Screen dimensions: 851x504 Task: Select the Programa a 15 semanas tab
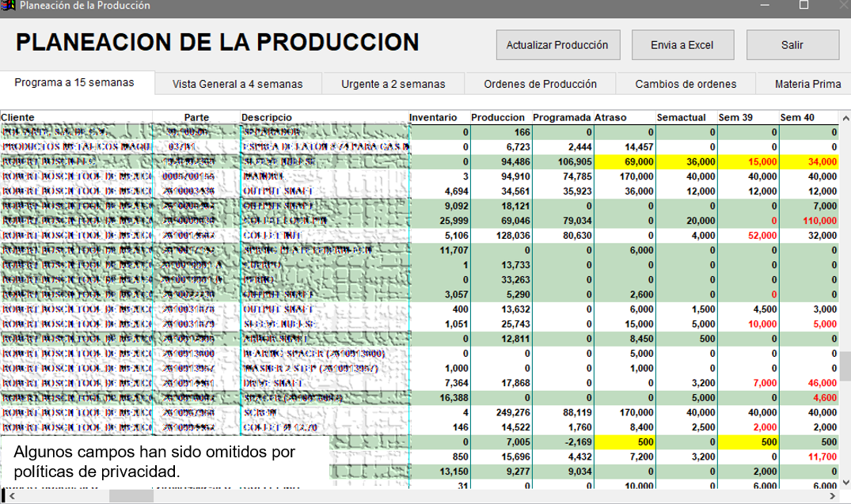tap(74, 83)
